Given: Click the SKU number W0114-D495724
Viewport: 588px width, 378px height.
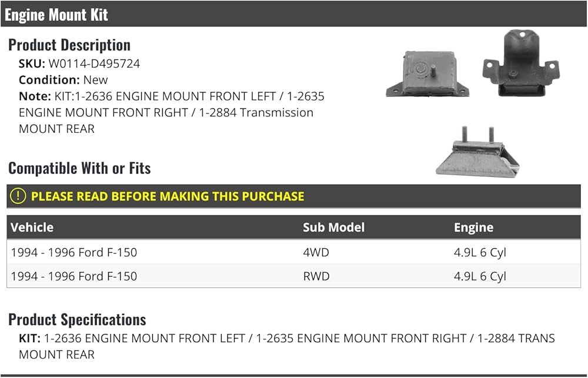Looking at the screenshot, I should coord(94,63).
